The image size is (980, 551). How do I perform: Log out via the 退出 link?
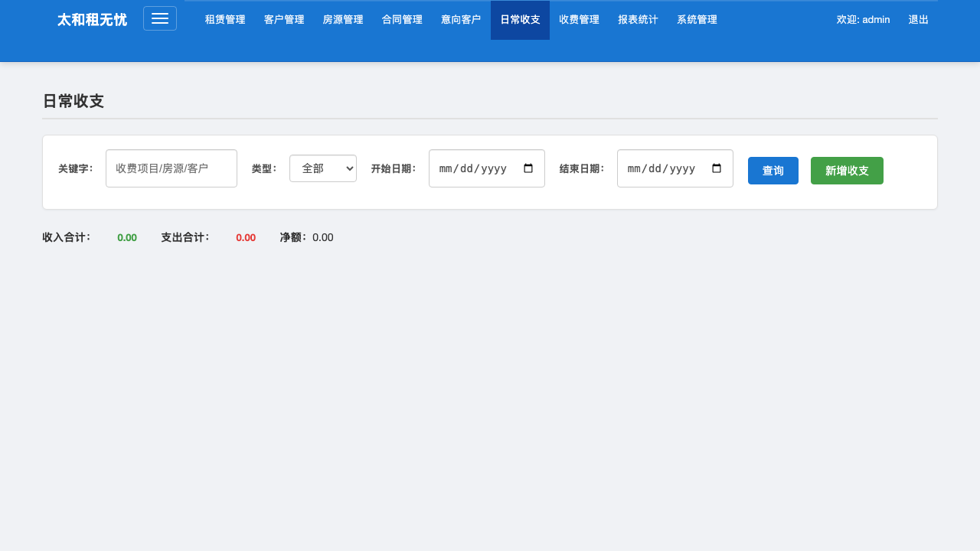(x=919, y=20)
